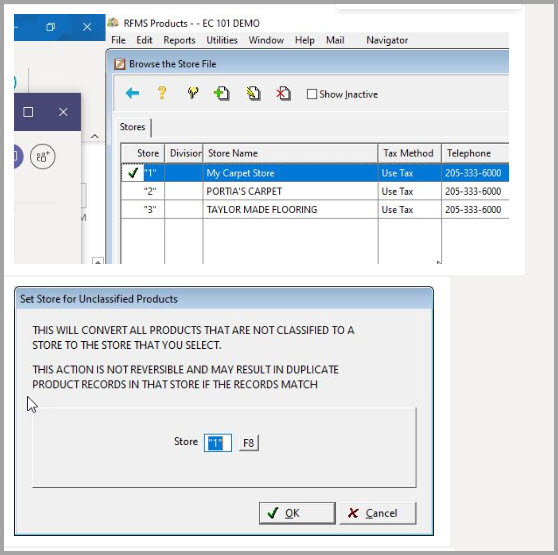
Task: Open help with yellow question mark icon
Action: [x=162, y=93]
